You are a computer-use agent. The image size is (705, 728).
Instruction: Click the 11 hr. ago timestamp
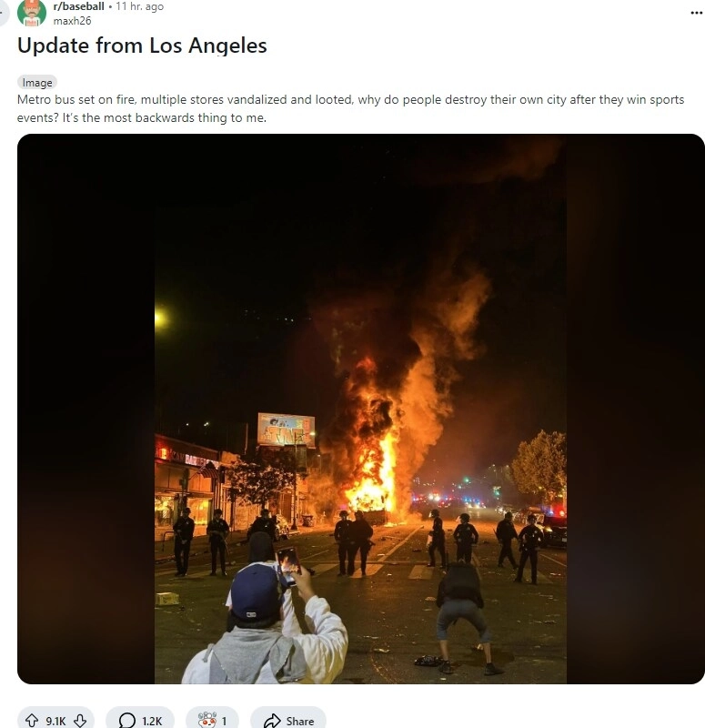point(140,6)
